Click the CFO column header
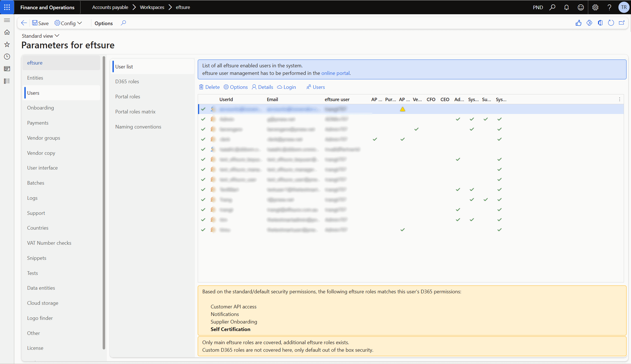This screenshot has width=631, height=364. (x=431, y=99)
